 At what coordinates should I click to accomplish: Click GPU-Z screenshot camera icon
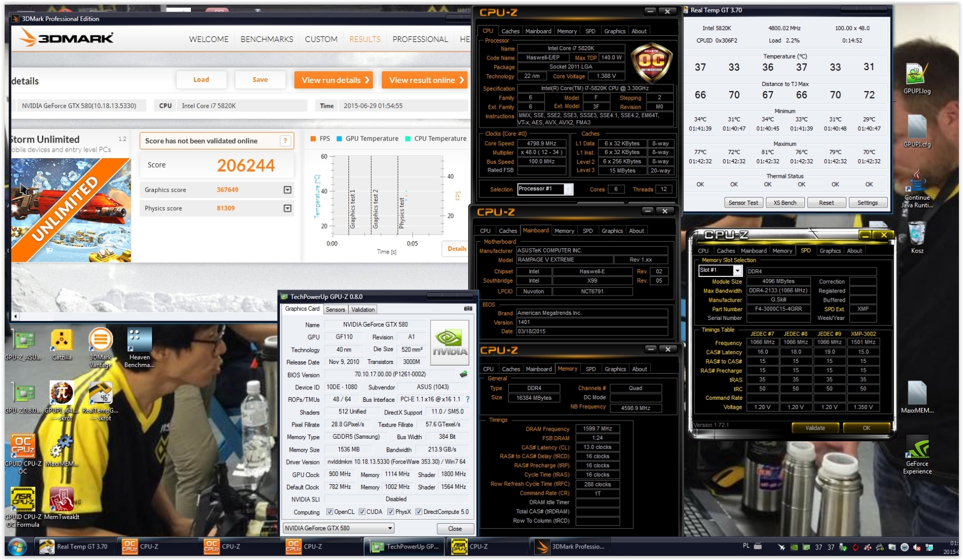point(468,309)
